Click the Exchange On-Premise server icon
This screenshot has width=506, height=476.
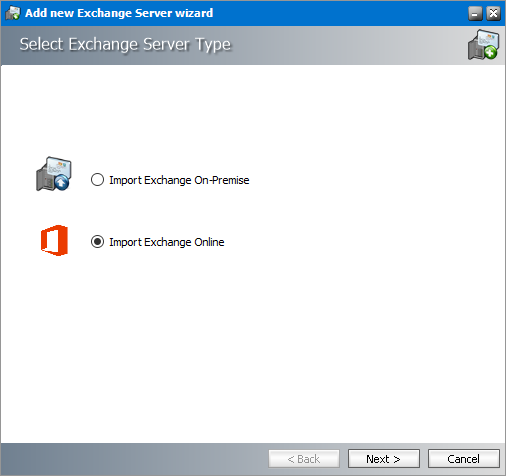pyautogui.click(x=54, y=174)
